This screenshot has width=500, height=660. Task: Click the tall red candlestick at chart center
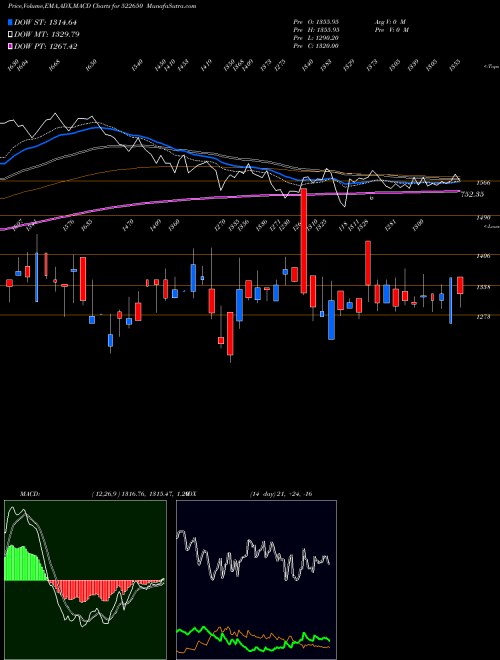(304, 241)
